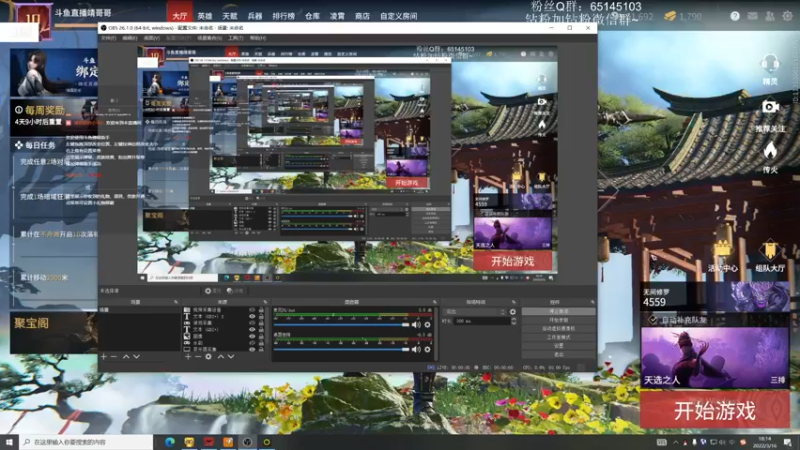Pop out the Sources dock via header icon

tap(265, 302)
